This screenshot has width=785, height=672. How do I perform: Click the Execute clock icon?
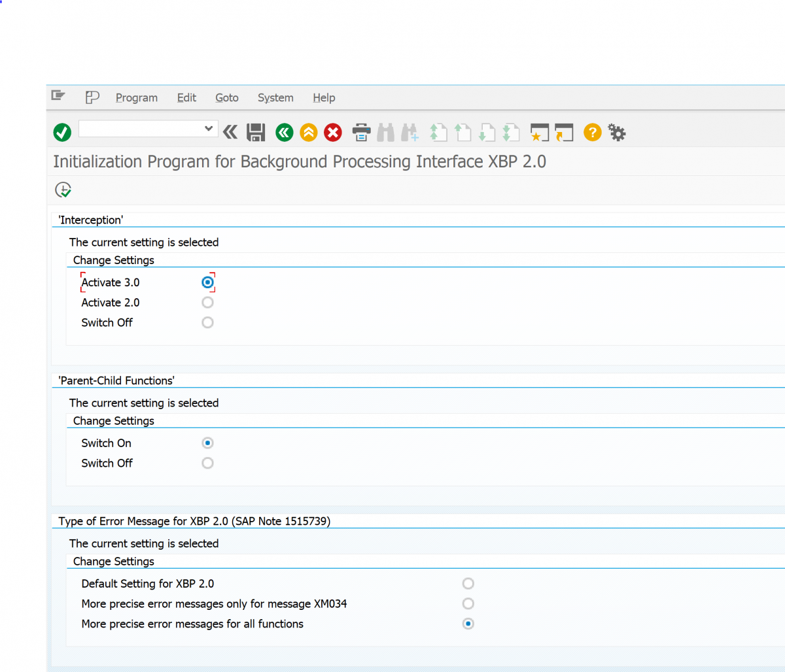(63, 190)
